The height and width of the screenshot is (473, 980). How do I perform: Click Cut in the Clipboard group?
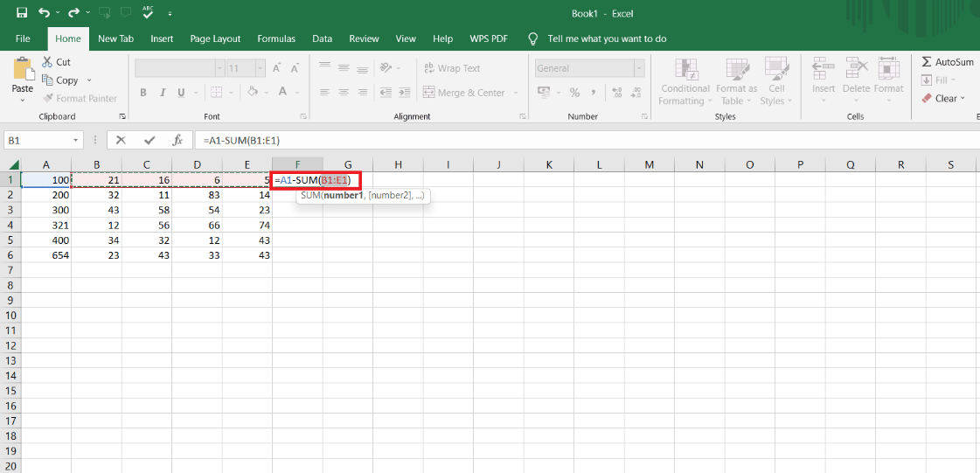click(56, 62)
